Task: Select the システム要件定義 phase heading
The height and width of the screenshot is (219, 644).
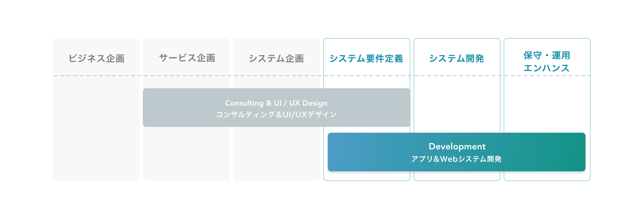Action: (366, 58)
